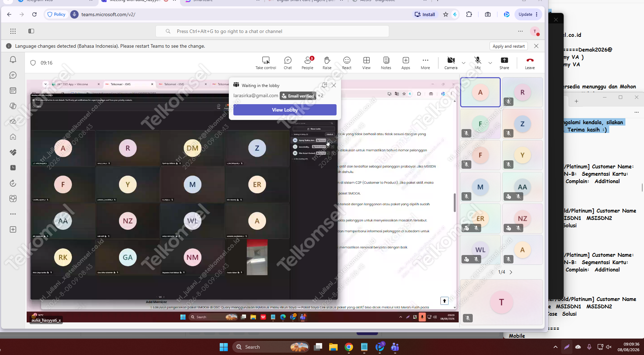Open the React emoji menu
Screen dimensions: 644x355
tap(347, 63)
